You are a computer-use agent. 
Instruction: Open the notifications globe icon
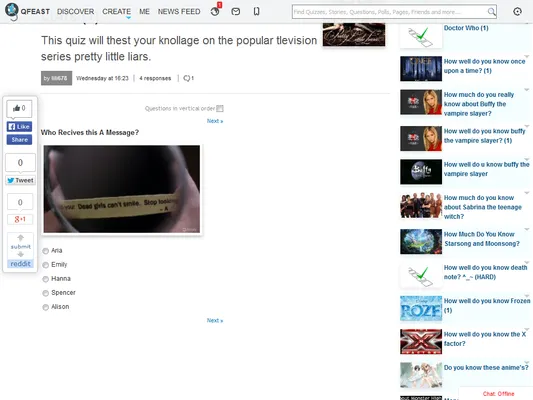[x=215, y=12]
